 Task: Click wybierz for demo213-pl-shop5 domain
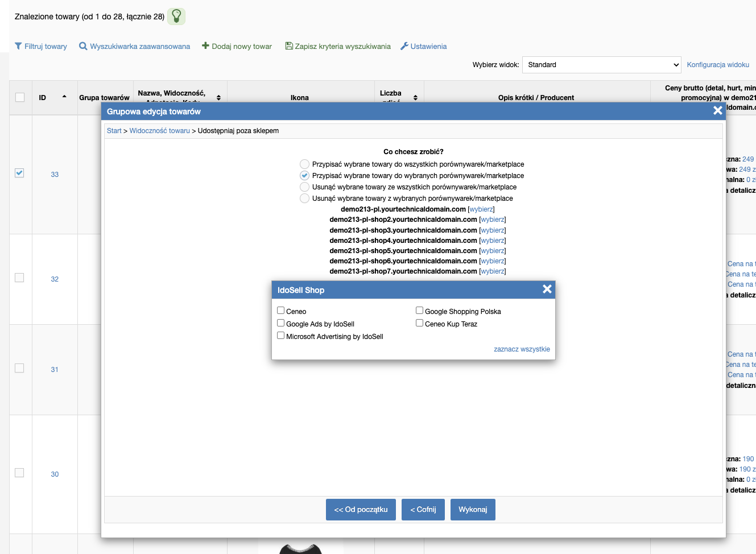[x=493, y=251]
